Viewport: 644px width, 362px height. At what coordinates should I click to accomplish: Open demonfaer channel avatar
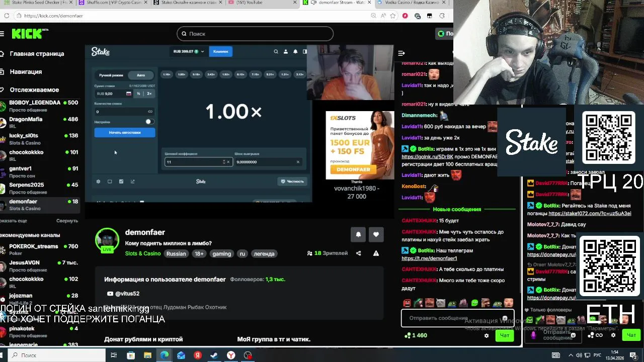[107, 240]
